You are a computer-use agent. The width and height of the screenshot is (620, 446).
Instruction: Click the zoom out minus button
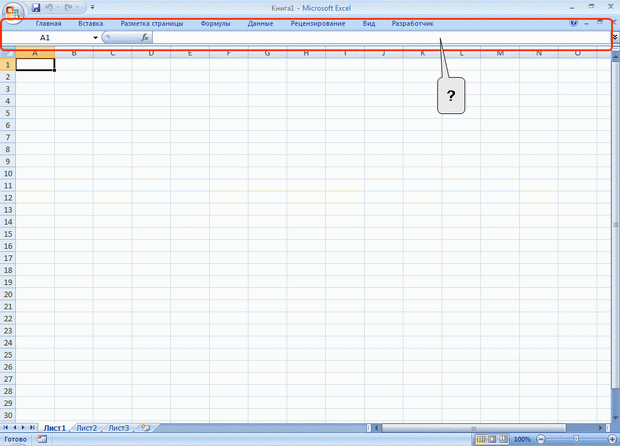(x=541, y=439)
